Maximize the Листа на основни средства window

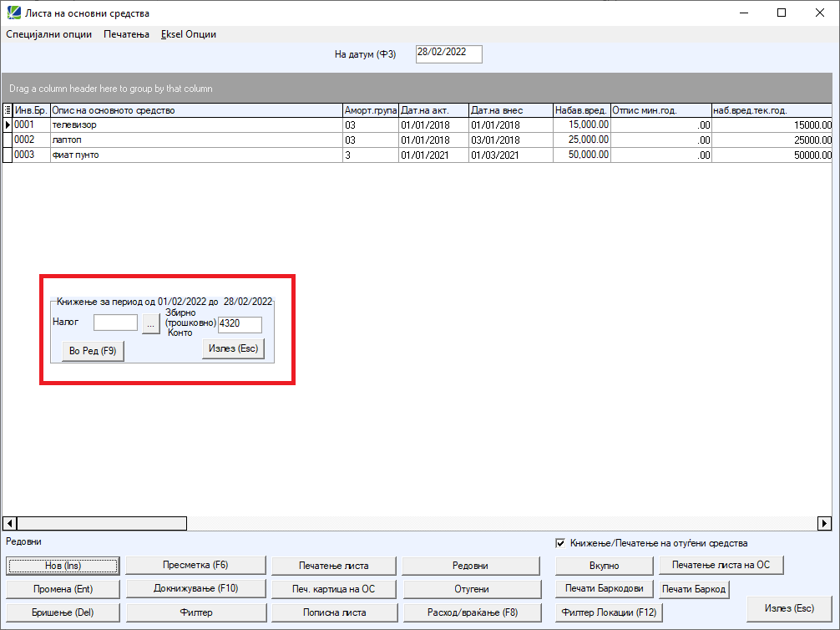pyautogui.click(x=782, y=13)
